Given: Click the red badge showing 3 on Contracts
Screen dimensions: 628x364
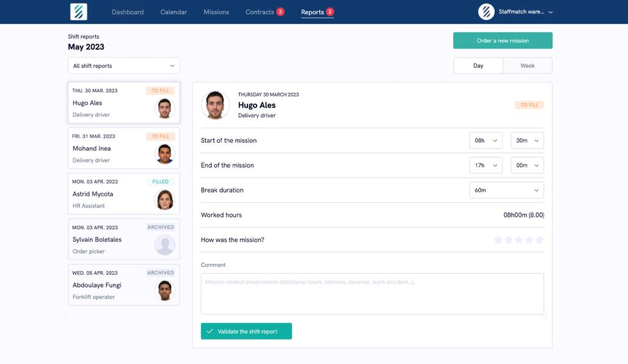Looking at the screenshot, I should point(280,10).
